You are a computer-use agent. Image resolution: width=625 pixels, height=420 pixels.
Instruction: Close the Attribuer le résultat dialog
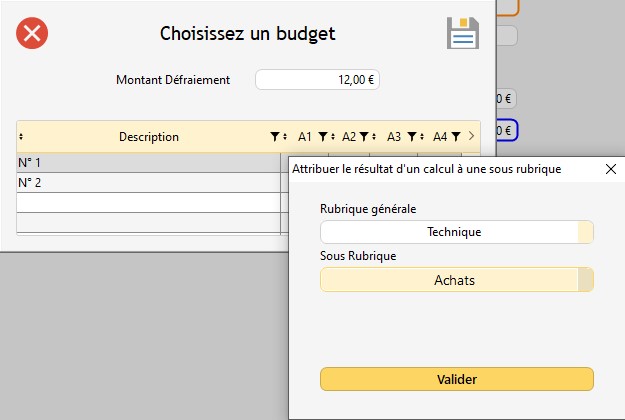(610, 169)
